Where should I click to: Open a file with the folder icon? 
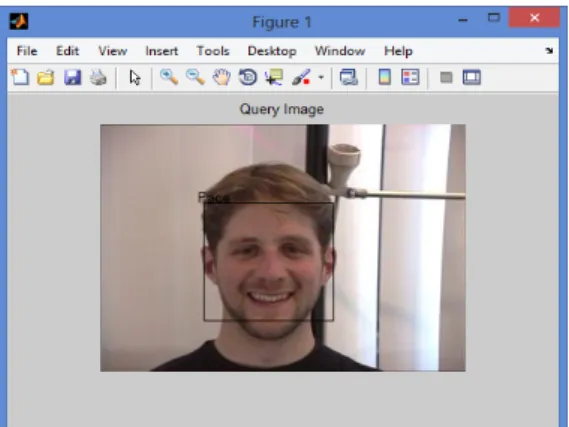46,78
